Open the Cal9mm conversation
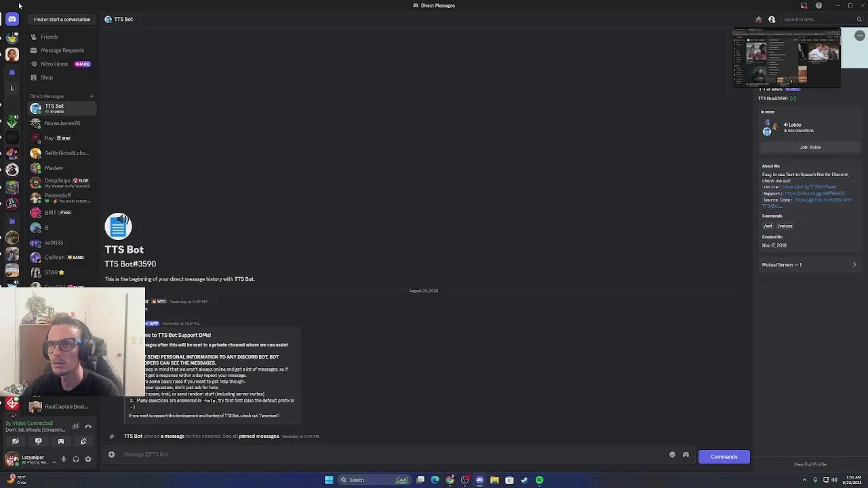Image resolution: width=868 pixels, height=488 pixels. (61, 258)
